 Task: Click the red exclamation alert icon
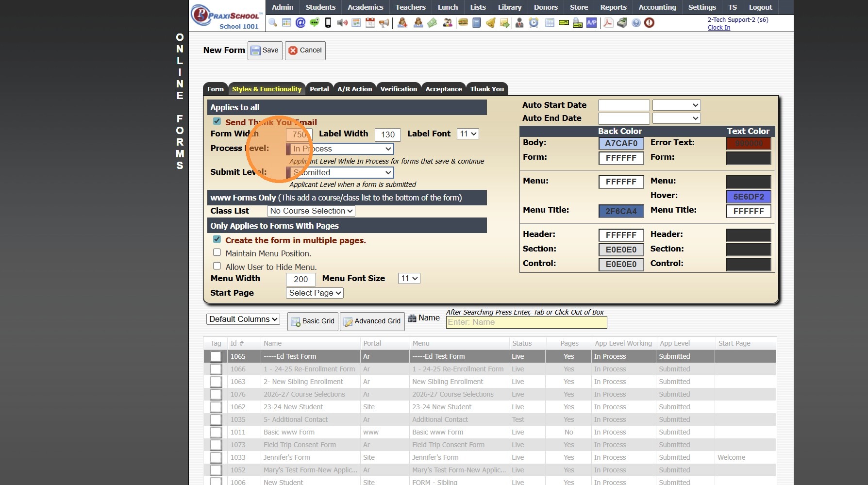coord(649,22)
